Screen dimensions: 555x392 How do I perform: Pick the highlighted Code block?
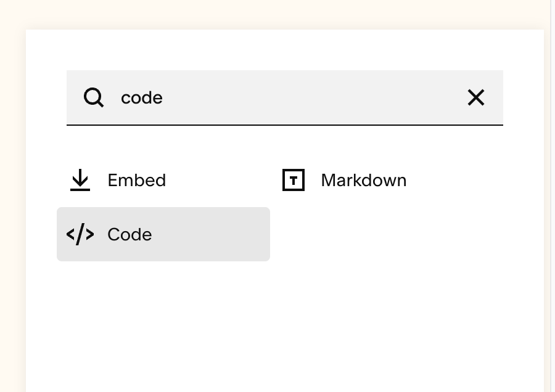coord(163,234)
